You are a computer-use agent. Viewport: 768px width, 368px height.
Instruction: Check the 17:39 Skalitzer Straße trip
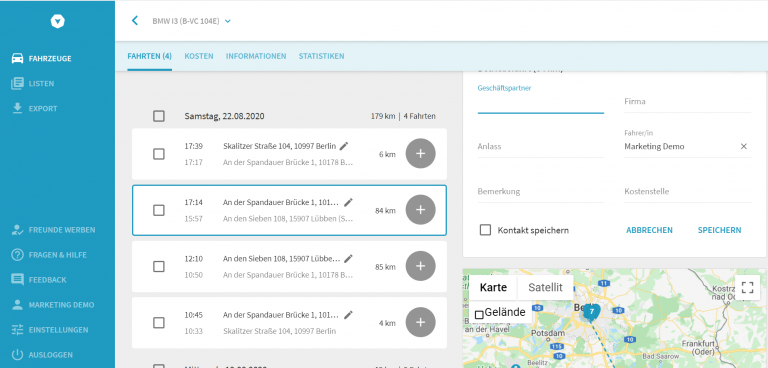coord(159,154)
